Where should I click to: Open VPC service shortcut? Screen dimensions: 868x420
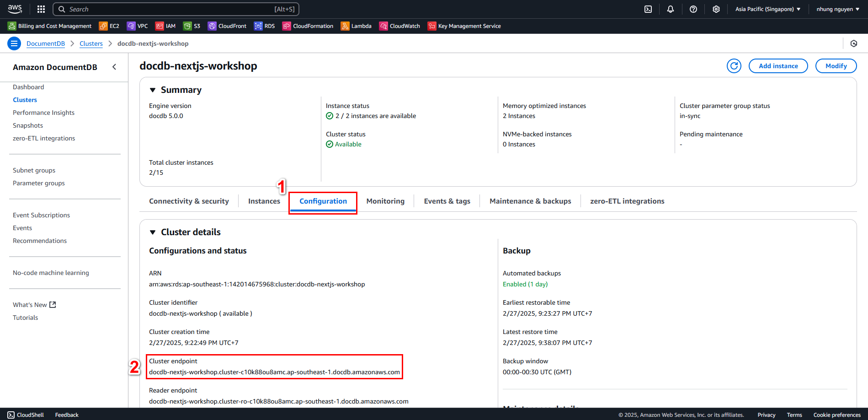coord(138,26)
